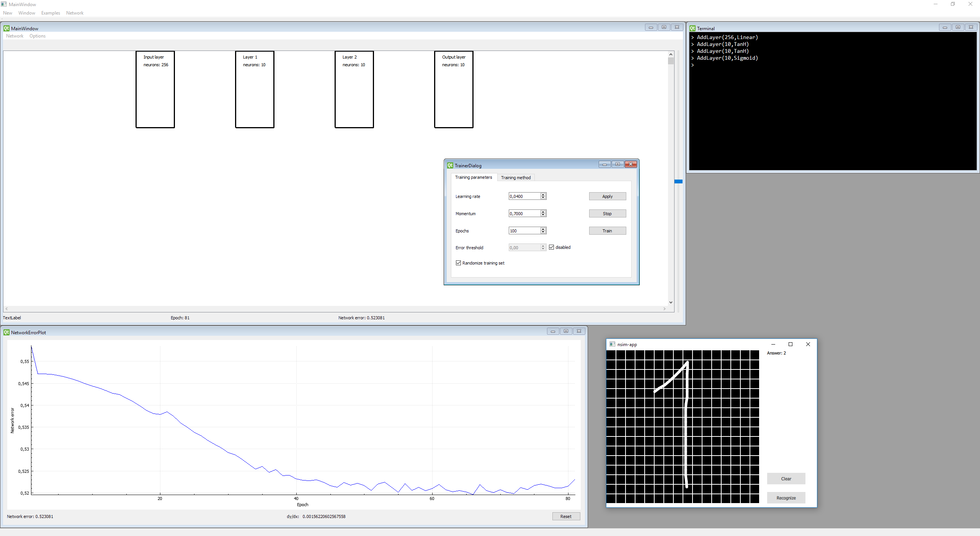Screen dimensions: 980x536
Task: Minimize the Terminal subwindow
Action: pos(945,27)
